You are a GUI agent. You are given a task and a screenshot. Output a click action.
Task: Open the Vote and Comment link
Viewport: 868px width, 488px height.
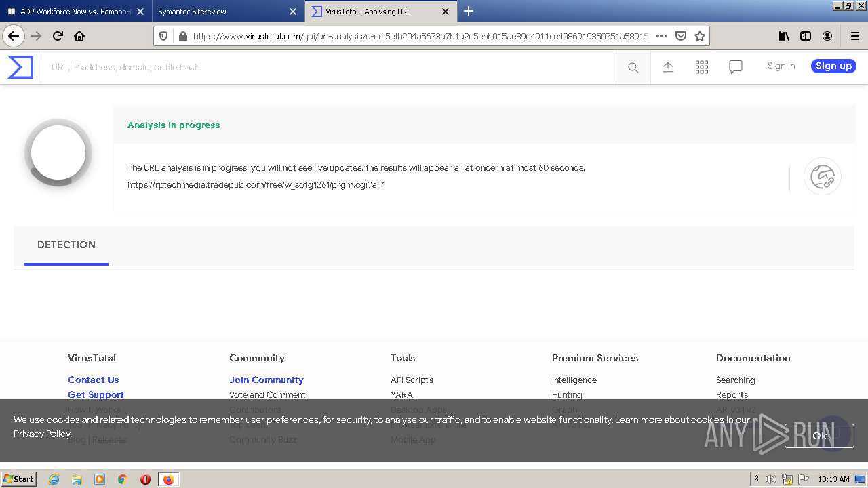click(x=267, y=395)
